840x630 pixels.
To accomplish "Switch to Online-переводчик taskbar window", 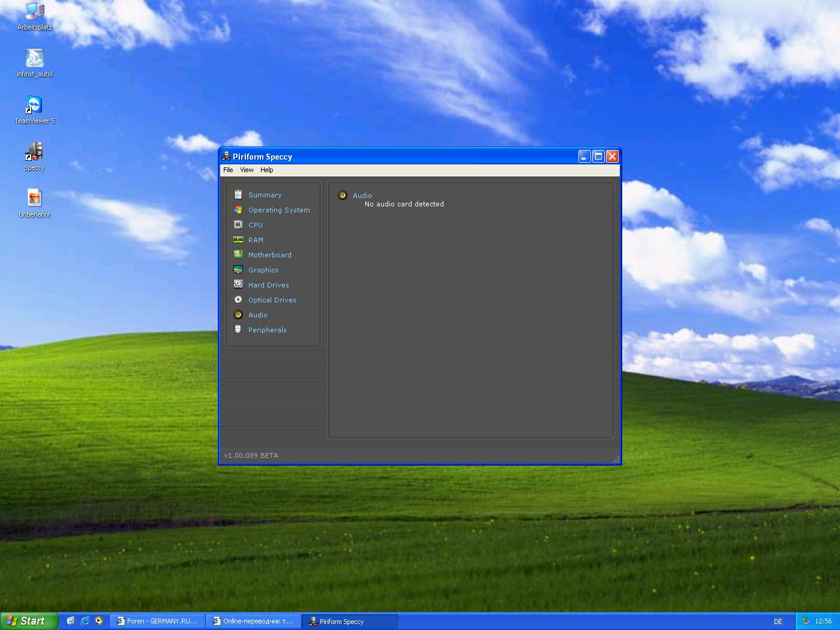I will 254,621.
